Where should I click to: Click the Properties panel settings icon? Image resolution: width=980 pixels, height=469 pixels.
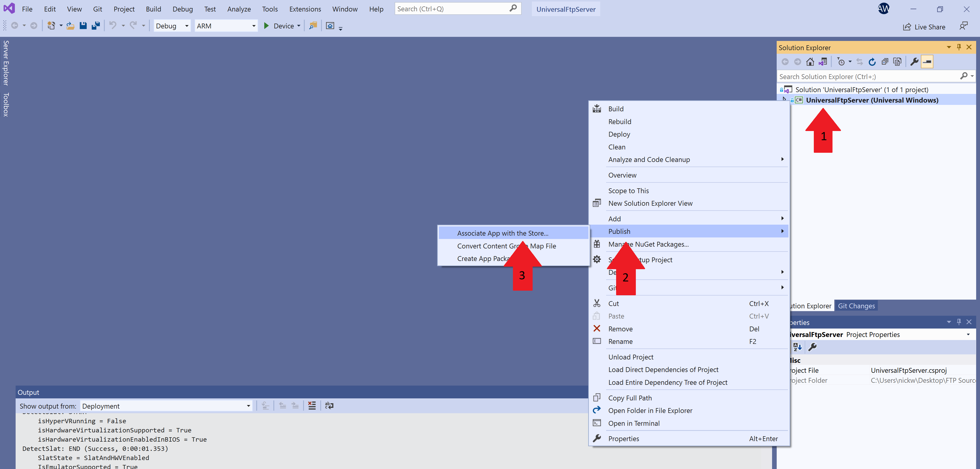811,348
